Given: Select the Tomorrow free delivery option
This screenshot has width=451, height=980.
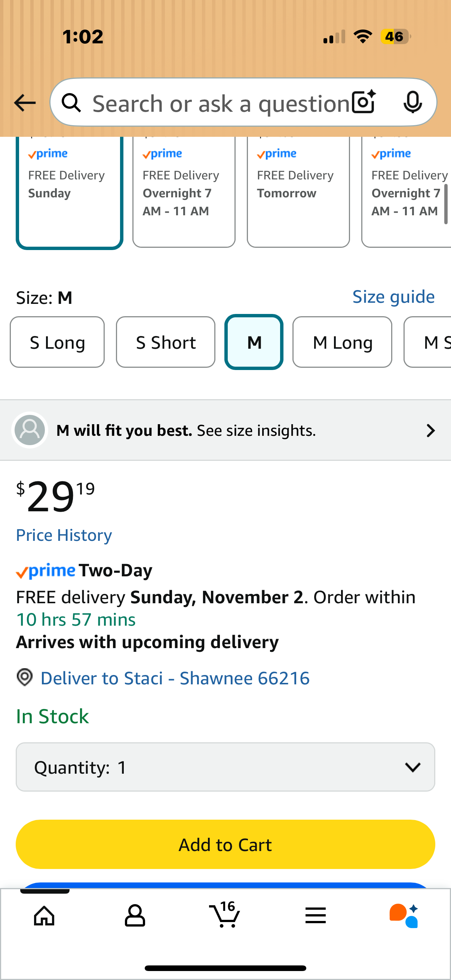Looking at the screenshot, I should click(298, 190).
